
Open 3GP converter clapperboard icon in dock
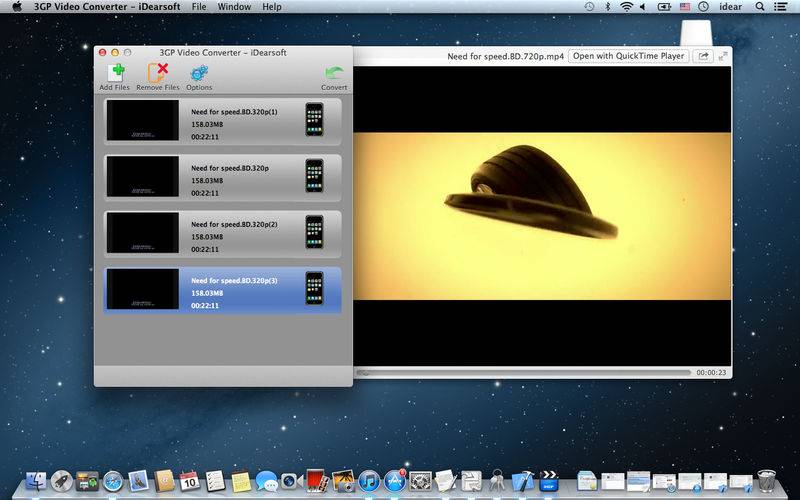[548, 481]
